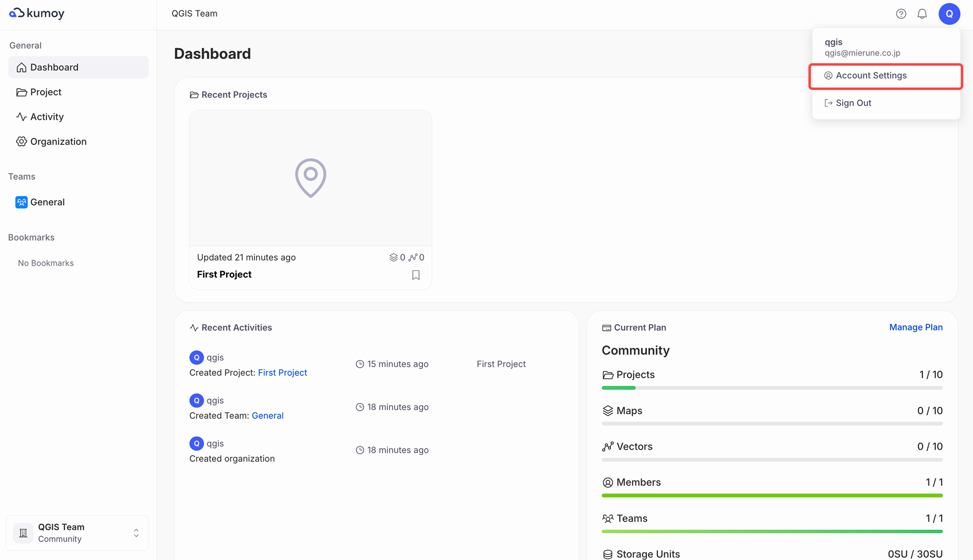The image size is (973, 560).
Task: Open the Organization settings gear icon
Action: point(21,141)
